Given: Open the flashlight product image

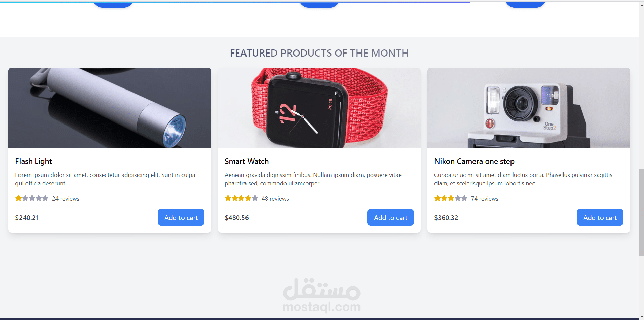Looking at the screenshot, I should 110,108.
